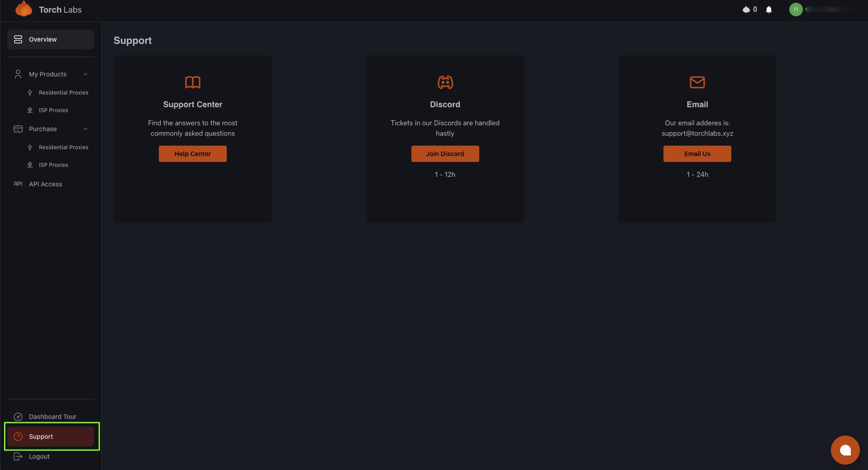Start the Dashboard Tour
This screenshot has width=868, height=470.
pyautogui.click(x=52, y=417)
